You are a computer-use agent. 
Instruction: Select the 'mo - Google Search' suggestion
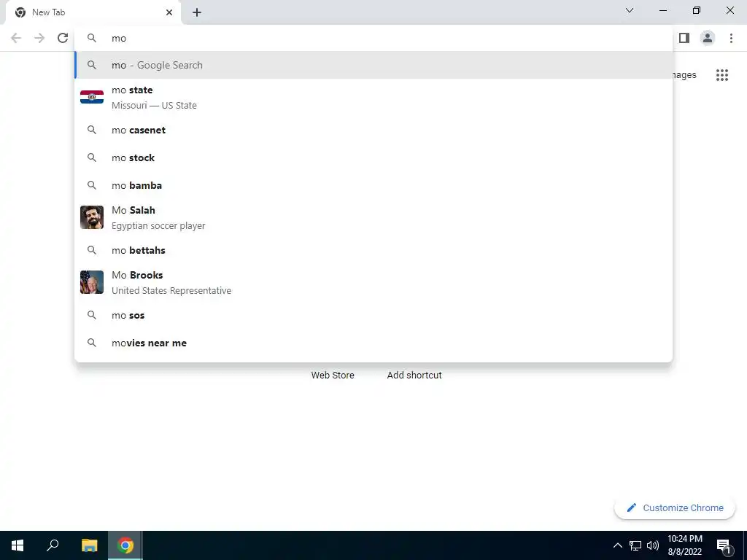click(373, 65)
